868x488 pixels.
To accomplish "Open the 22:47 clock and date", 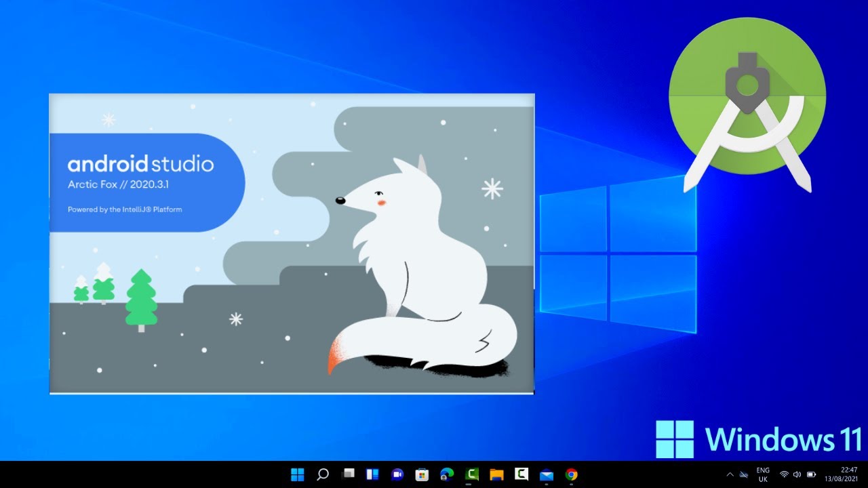I will (842, 474).
